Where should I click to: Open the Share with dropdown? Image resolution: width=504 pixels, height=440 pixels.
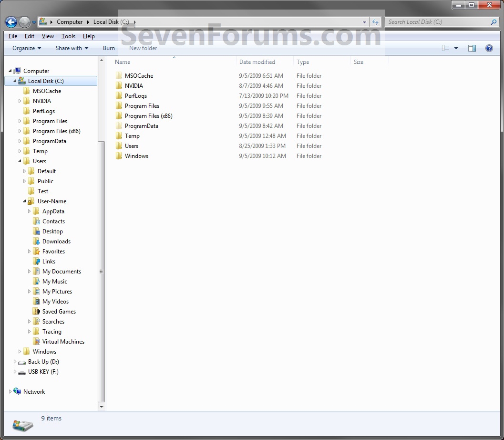[x=72, y=48]
